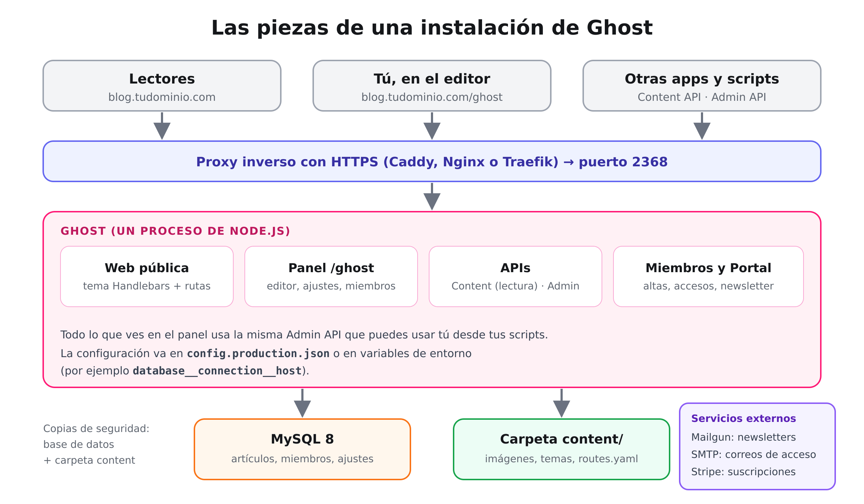Click 'SMTP: correos de acceso' line
The image size is (864, 504).
pos(753,455)
